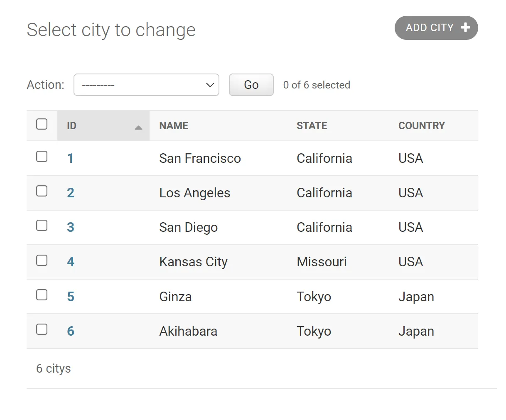The height and width of the screenshot is (420, 506).
Task: Open the ID 5 Ginza record
Action: click(71, 297)
